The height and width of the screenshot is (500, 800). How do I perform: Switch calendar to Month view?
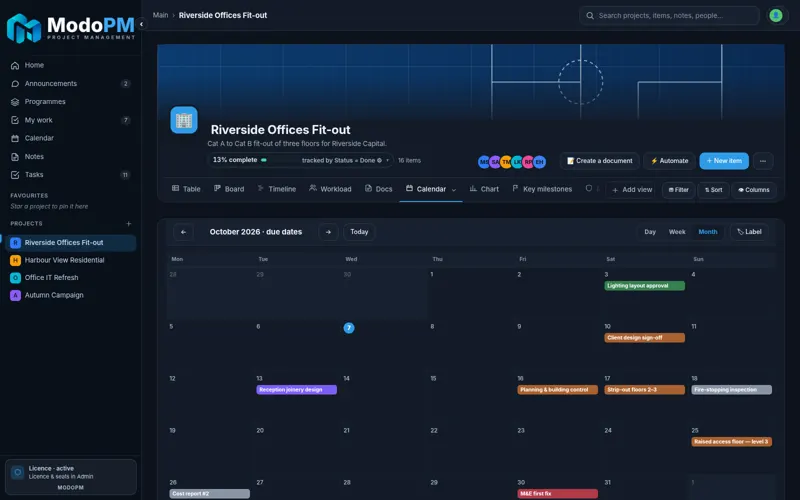(x=708, y=232)
